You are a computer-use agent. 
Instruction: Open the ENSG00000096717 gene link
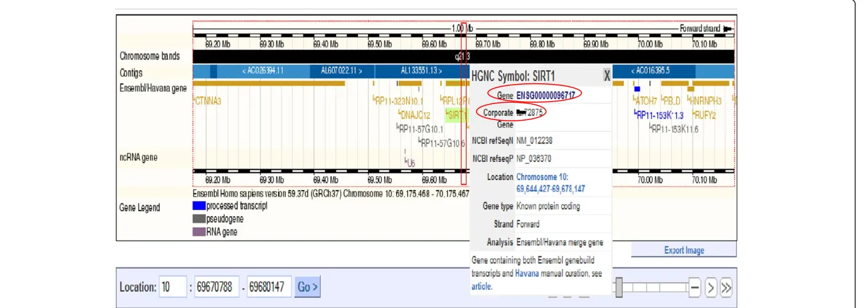tap(546, 96)
